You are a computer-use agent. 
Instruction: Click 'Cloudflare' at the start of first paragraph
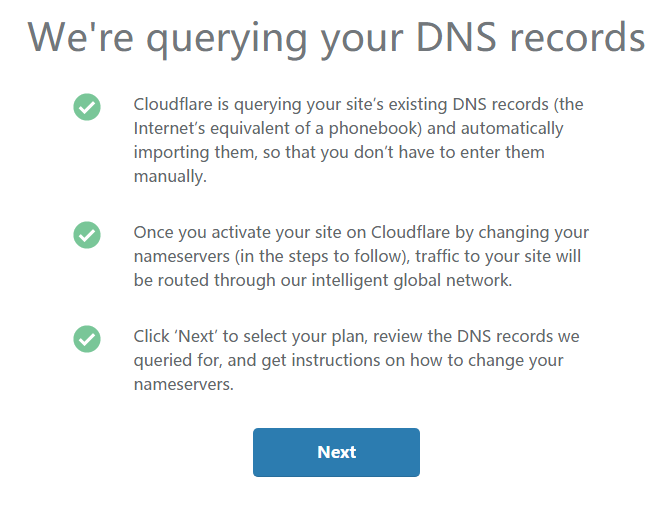(x=173, y=104)
